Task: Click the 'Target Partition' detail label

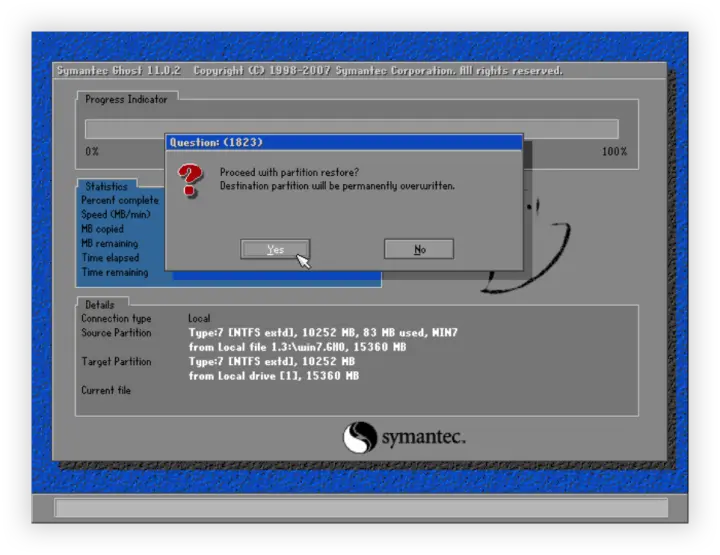Action: (x=116, y=361)
